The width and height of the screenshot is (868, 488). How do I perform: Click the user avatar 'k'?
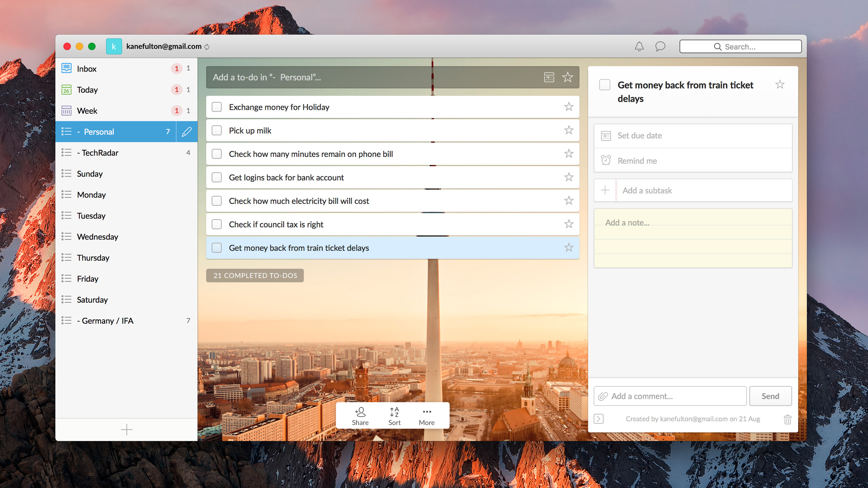click(114, 46)
